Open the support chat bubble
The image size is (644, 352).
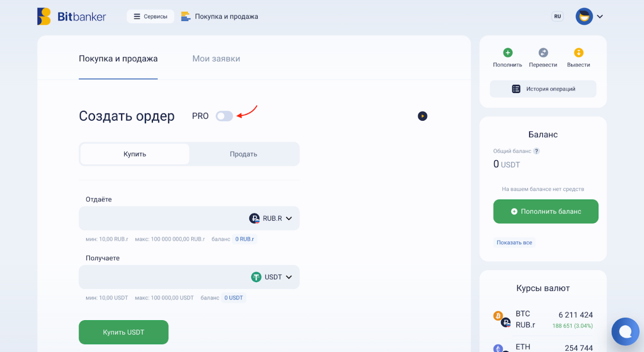[x=625, y=331]
